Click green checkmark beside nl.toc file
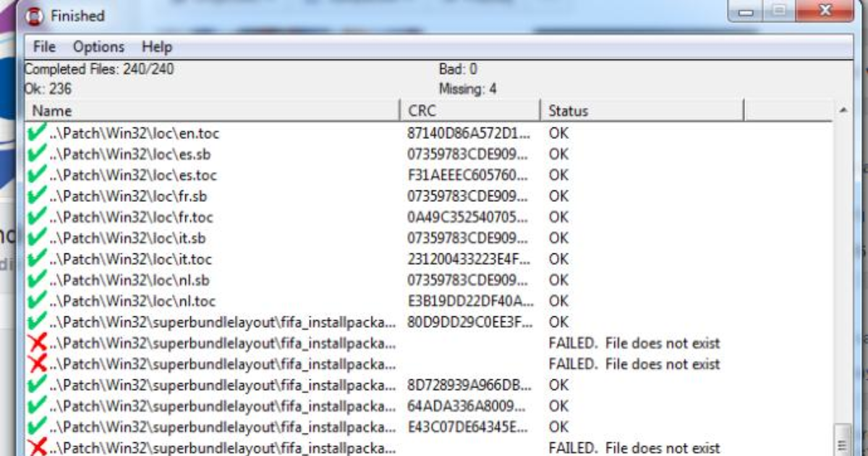Viewport: 868px width, 456px height. pos(36,301)
